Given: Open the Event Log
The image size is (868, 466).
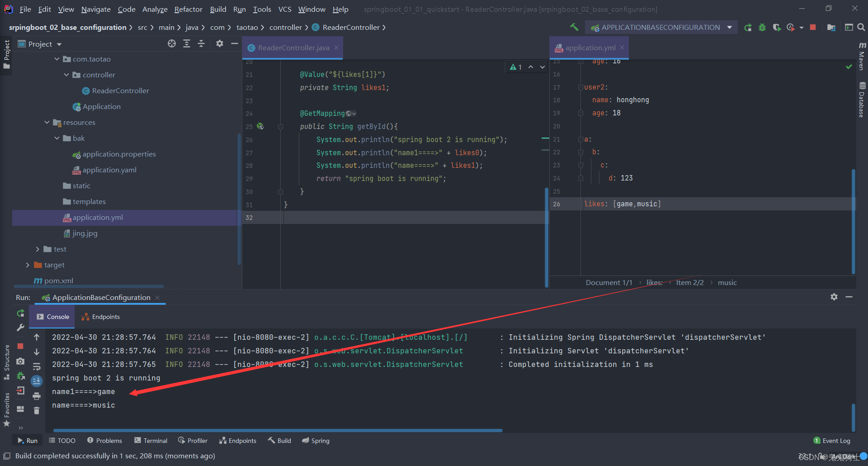Looking at the screenshot, I should click(x=832, y=441).
